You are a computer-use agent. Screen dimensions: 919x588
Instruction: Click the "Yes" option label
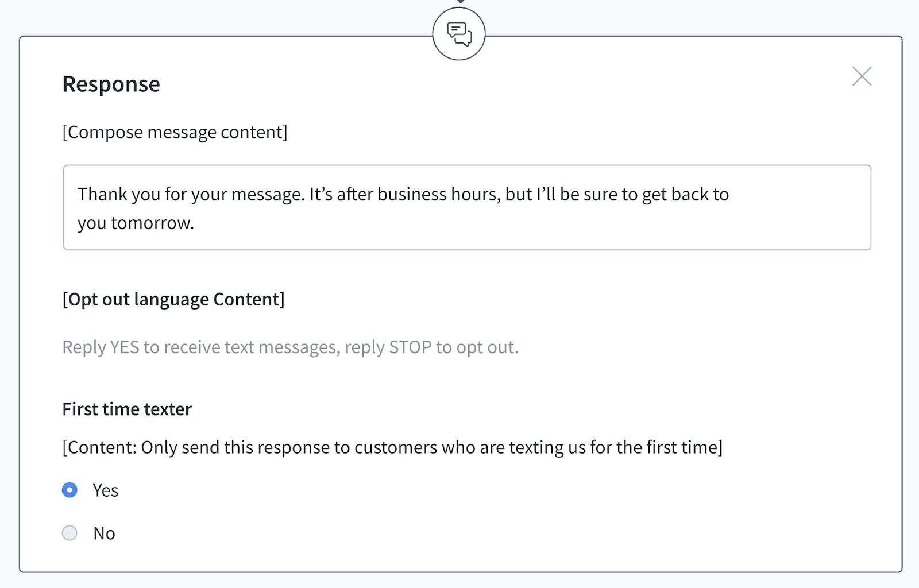(x=106, y=490)
